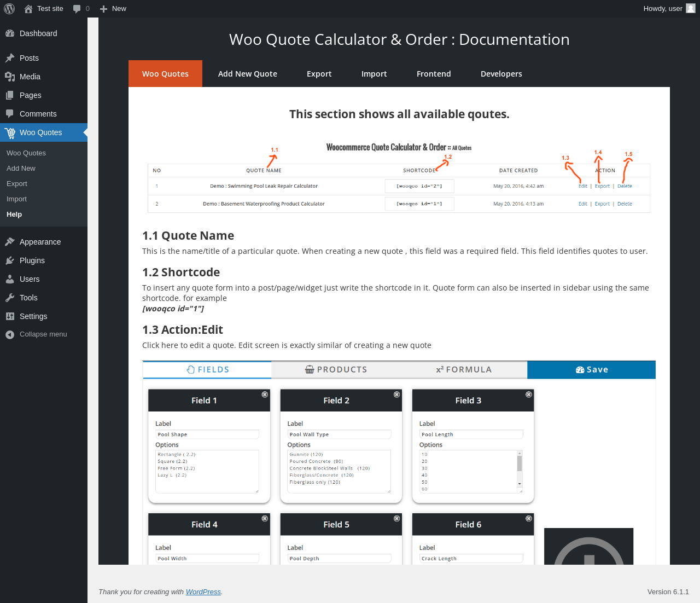Open Media library menu
The height and width of the screenshot is (603, 700).
pyautogui.click(x=44, y=77)
